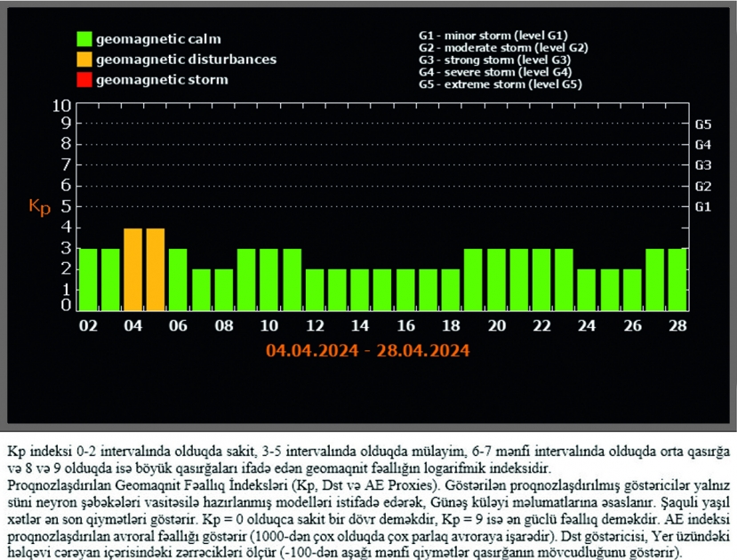Click the x-axis date label 16
The height and width of the screenshot is (560, 737).
405,325
